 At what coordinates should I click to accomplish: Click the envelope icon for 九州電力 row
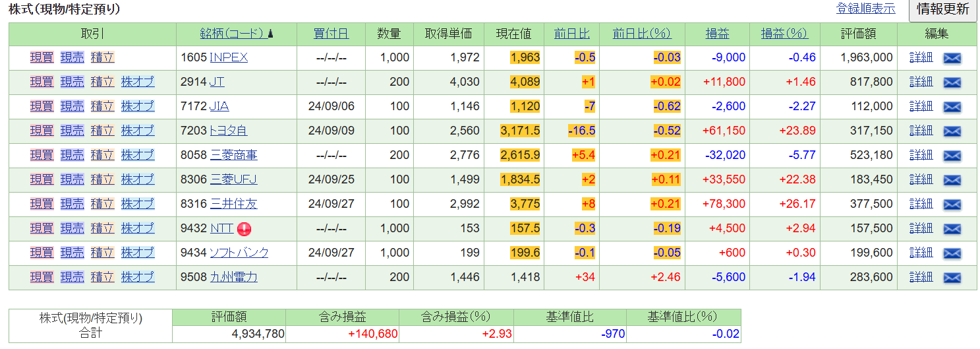pos(952,278)
